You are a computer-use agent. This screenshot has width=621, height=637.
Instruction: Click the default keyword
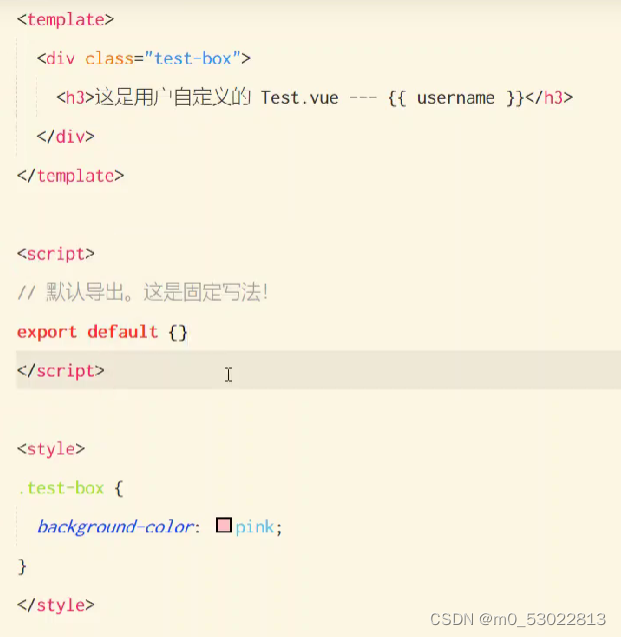pos(123,332)
